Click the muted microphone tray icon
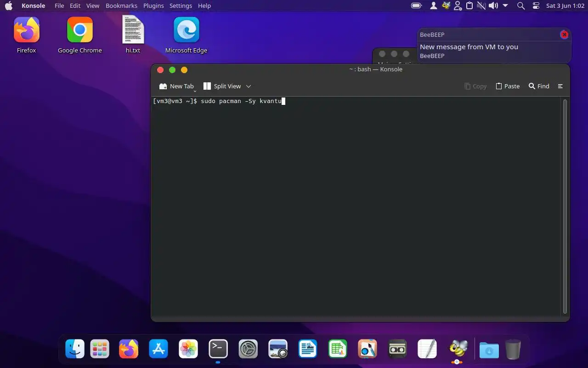 click(481, 6)
